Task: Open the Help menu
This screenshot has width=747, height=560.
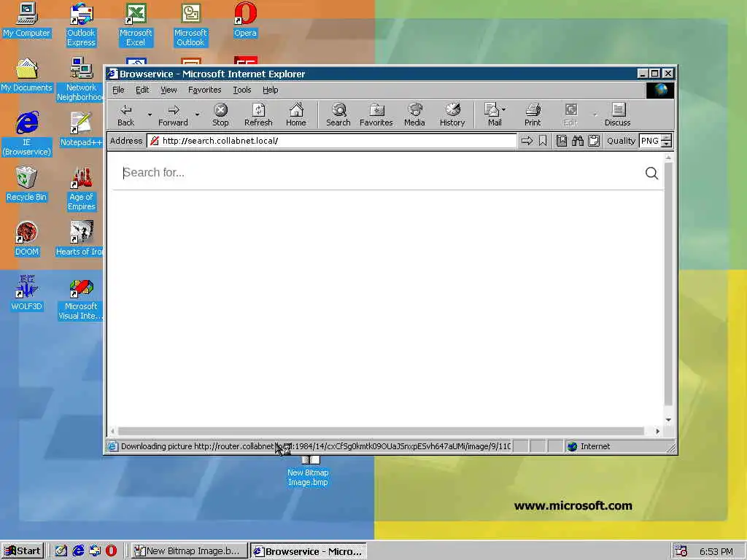Action: (270, 90)
